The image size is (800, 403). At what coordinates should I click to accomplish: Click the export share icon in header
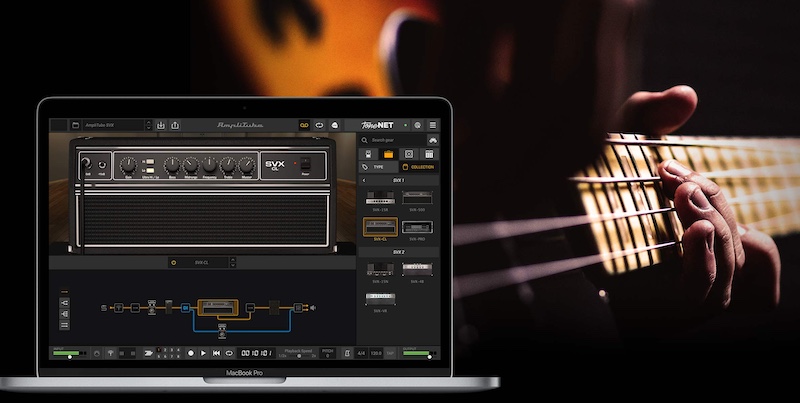click(174, 125)
